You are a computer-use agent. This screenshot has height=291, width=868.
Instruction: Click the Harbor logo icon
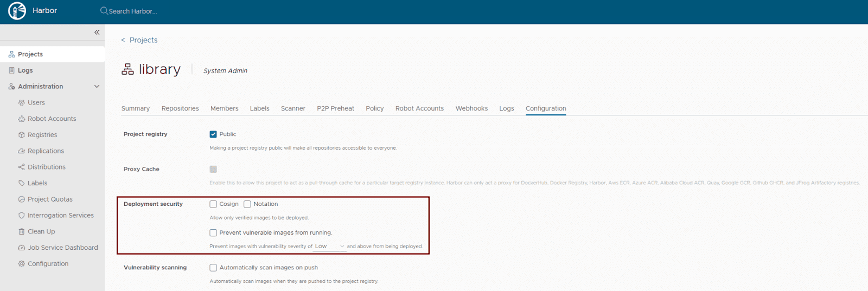coord(17,11)
